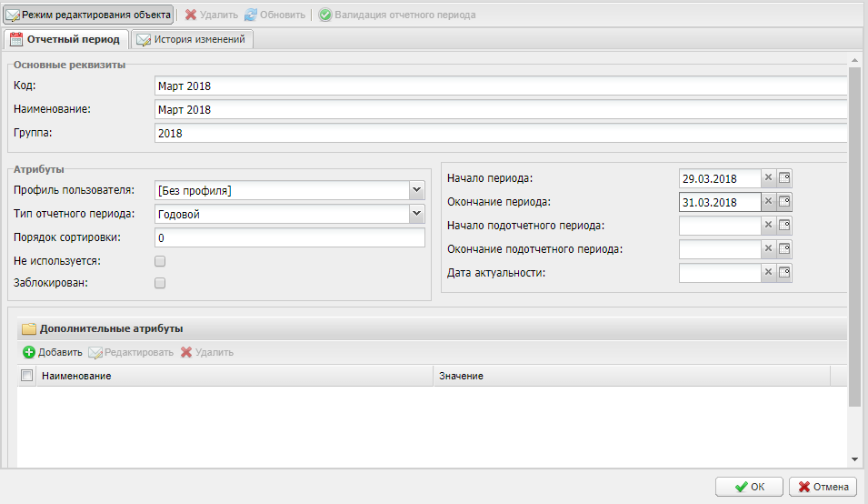This screenshot has height=504, width=868.
Task: Enable the Заблокирован checkbox
Action: pos(160,283)
